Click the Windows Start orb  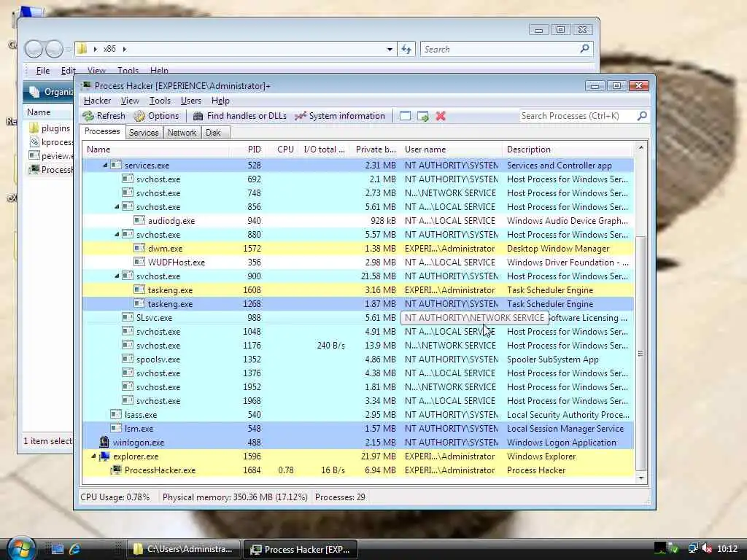pyautogui.click(x=21, y=548)
